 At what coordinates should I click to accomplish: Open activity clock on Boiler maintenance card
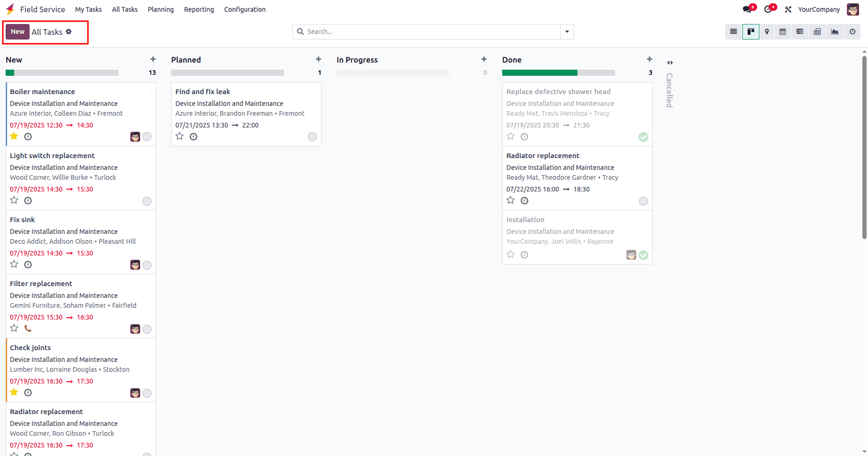click(x=28, y=136)
